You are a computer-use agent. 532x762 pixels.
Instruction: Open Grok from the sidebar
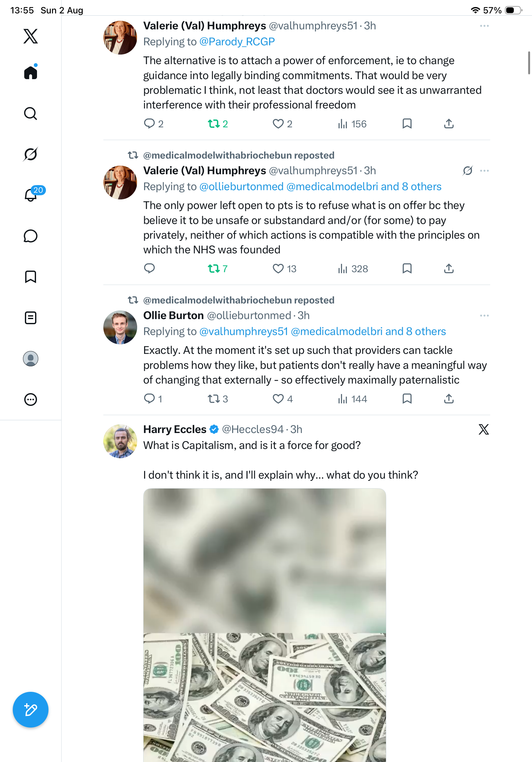pyautogui.click(x=31, y=154)
